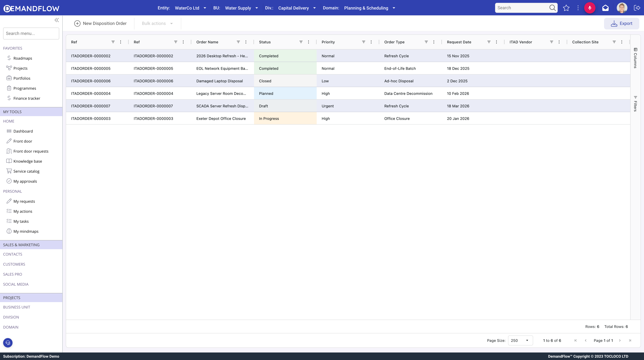Open the inbox envelope icon in top bar
The height and width of the screenshot is (360, 644).
605,8
